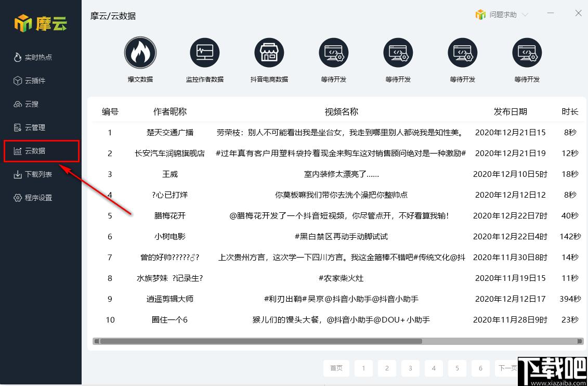Select 云管理 menu label
This screenshot has height=386, width=588.
[35, 127]
